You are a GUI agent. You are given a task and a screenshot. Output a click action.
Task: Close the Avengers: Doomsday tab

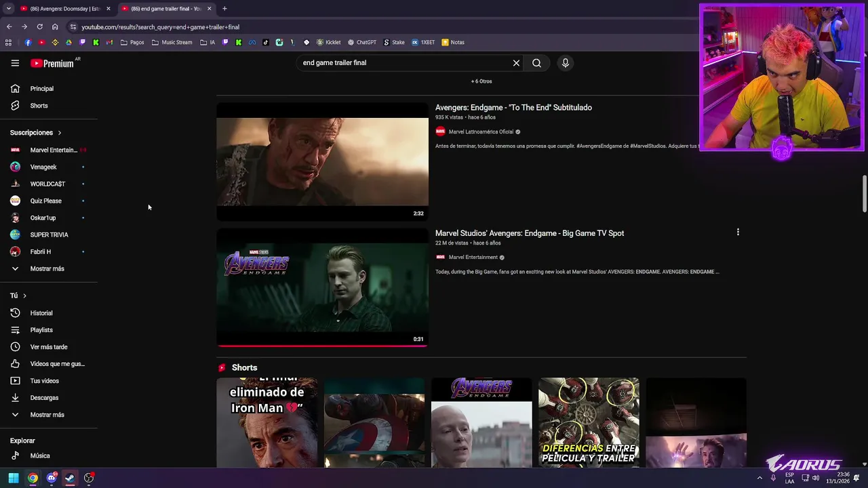[x=108, y=9]
